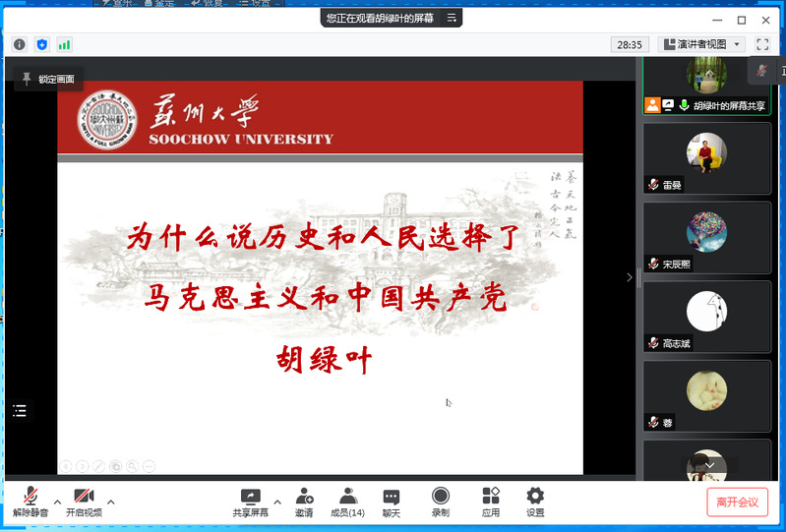This screenshot has width=786, height=532.
Task: Expand audio options arrow beside microphone
Action: pos(57,501)
